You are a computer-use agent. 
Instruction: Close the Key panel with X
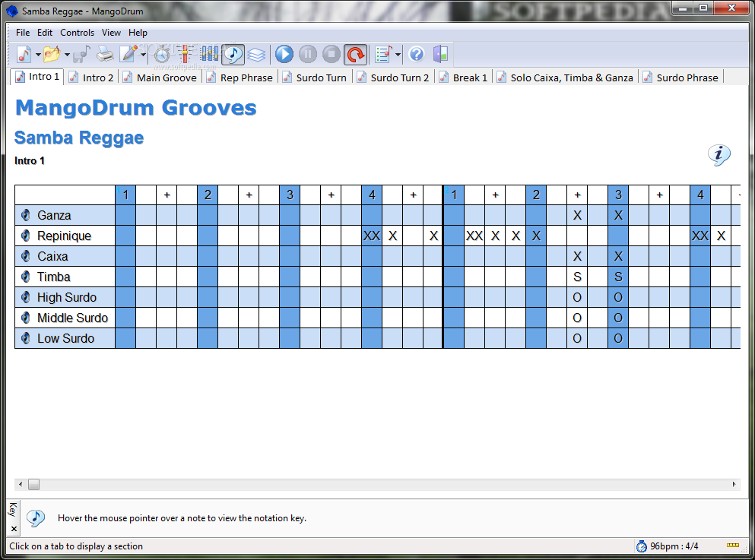click(x=14, y=529)
